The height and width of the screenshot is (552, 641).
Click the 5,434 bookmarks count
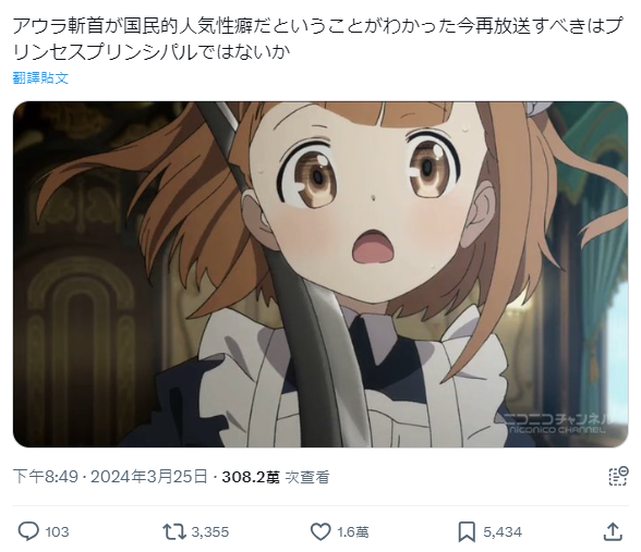pyautogui.click(x=502, y=532)
